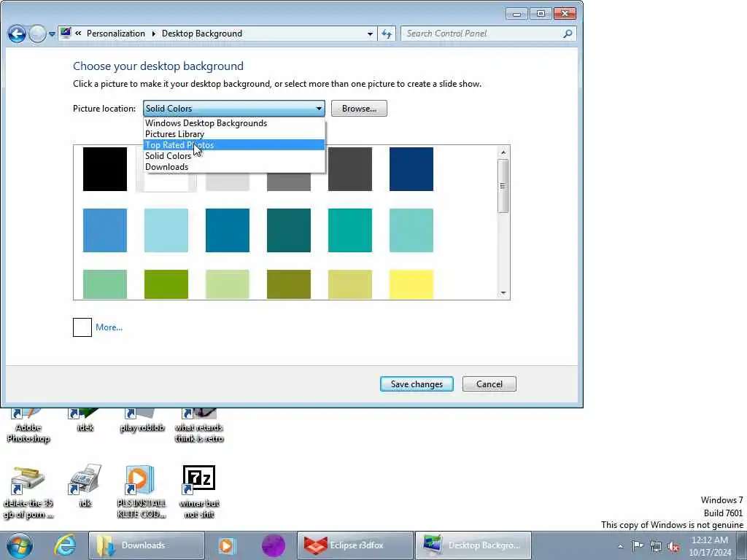Click the Save changes button
The height and width of the screenshot is (560, 747).
417,384
